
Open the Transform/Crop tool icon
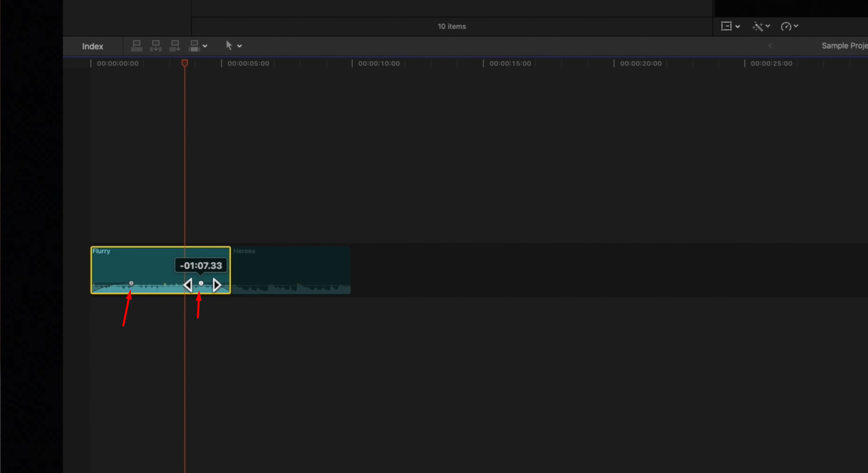[x=727, y=26]
